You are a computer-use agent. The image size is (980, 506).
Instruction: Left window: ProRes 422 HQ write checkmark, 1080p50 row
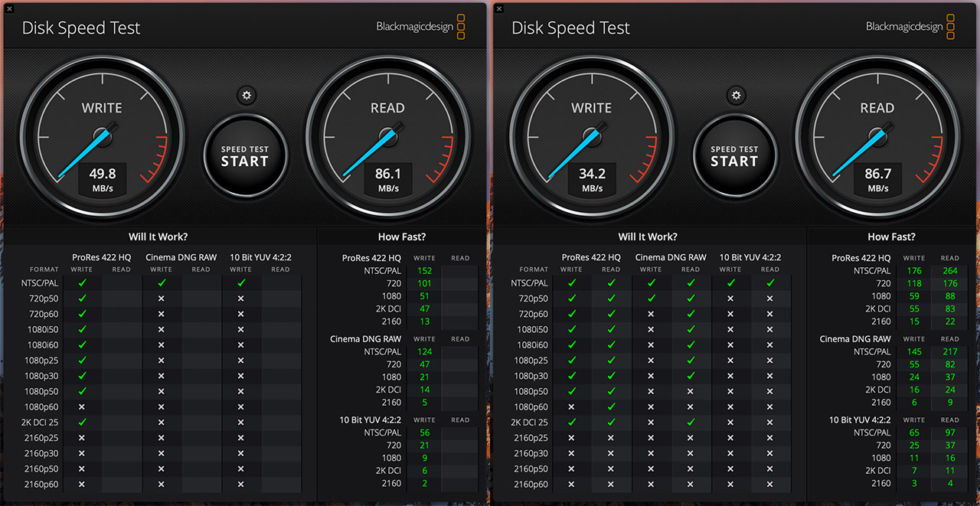pos(82,391)
